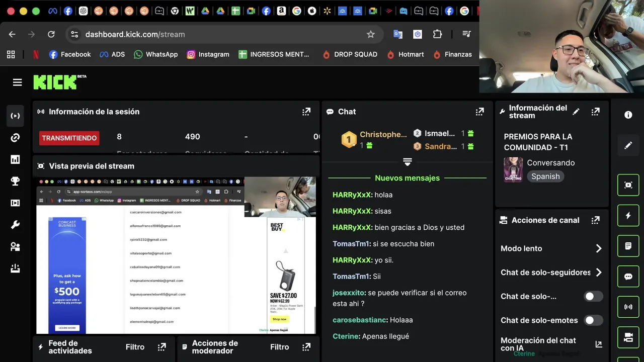Click Cterine username in chat
Viewport: 644px width, 362px height.
346,336
